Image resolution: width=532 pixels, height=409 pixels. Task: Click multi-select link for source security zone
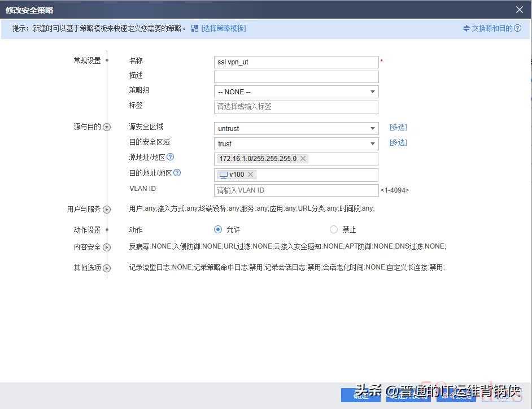click(x=398, y=128)
